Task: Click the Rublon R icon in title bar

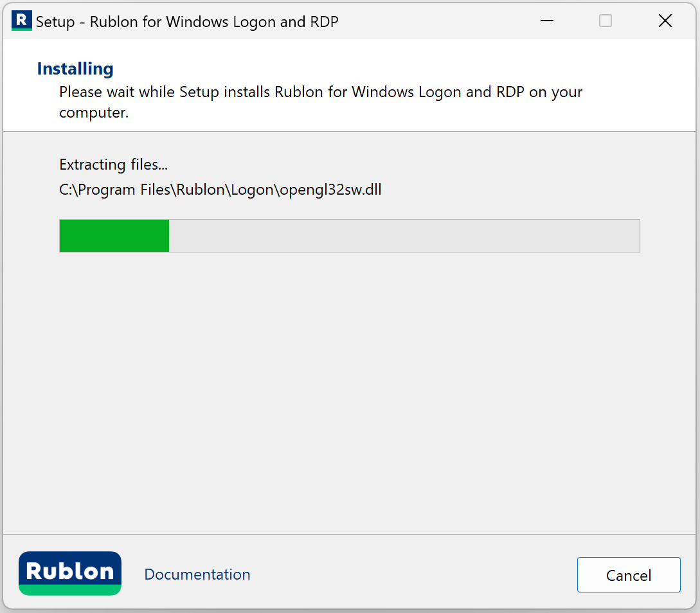Action: pos(21,21)
